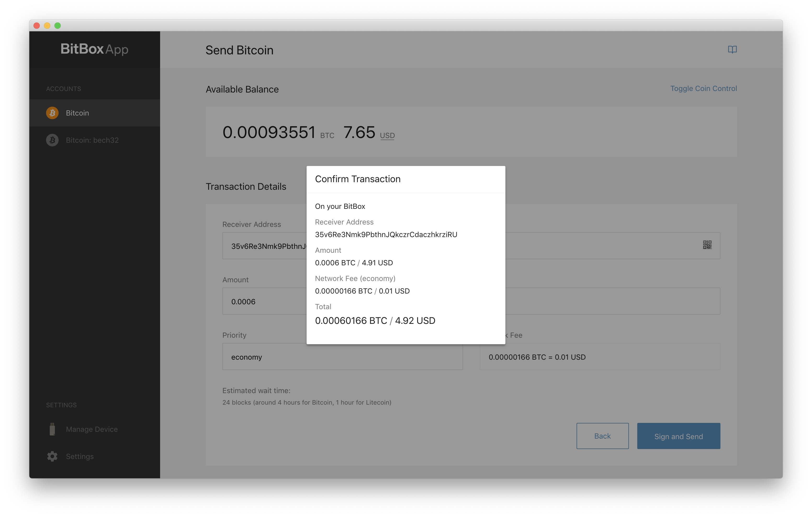
Task: Click the Sign and Send button
Action: [x=679, y=436]
